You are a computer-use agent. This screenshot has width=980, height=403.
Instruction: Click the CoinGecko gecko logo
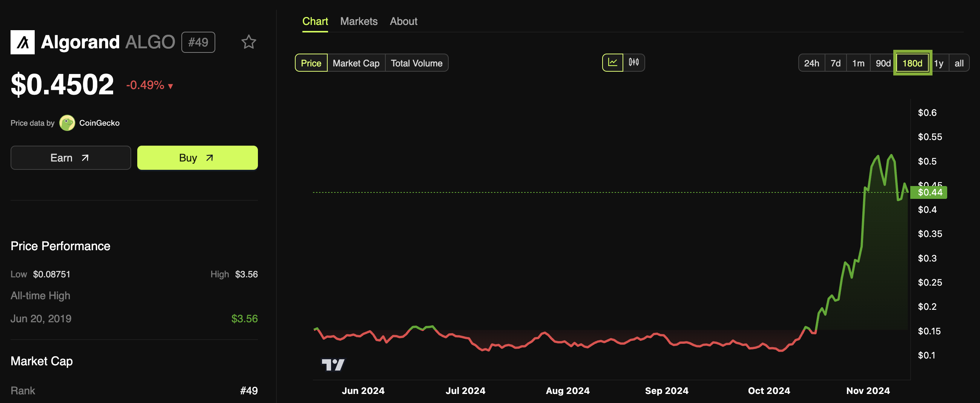tap(67, 123)
